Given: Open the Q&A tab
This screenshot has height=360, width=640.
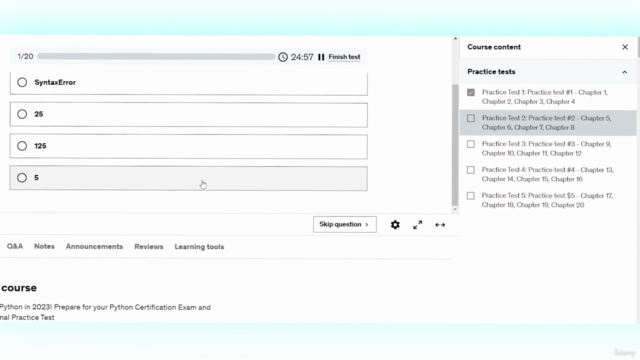Looking at the screenshot, I should pos(15,247).
